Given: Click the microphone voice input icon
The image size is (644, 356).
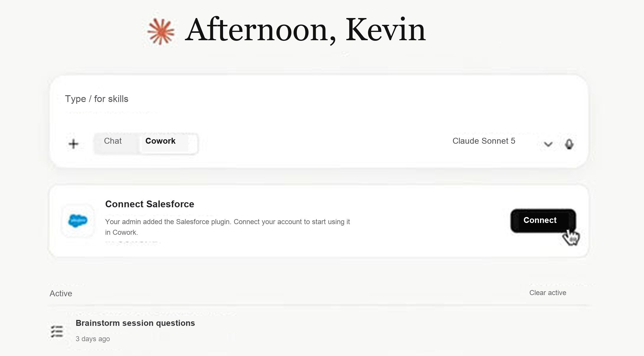Looking at the screenshot, I should pyautogui.click(x=569, y=144).
